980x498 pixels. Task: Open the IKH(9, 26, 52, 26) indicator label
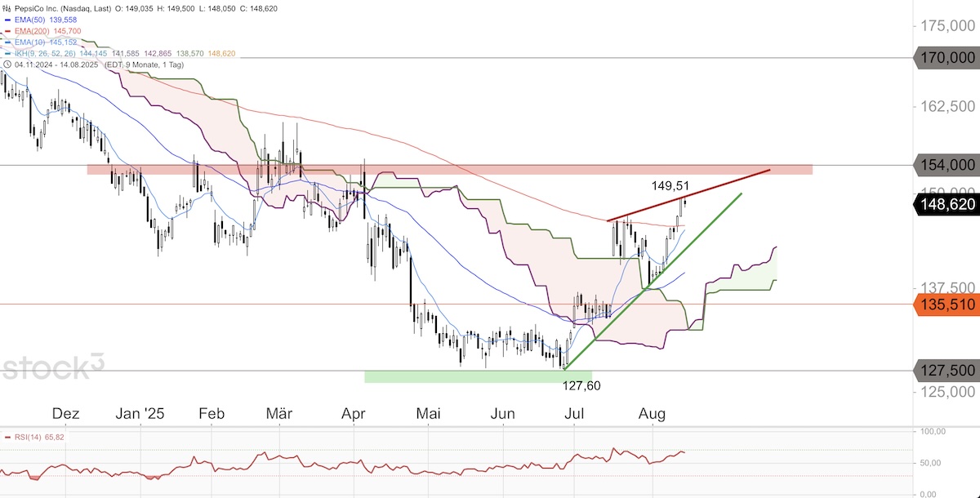(x=46, y=52)
